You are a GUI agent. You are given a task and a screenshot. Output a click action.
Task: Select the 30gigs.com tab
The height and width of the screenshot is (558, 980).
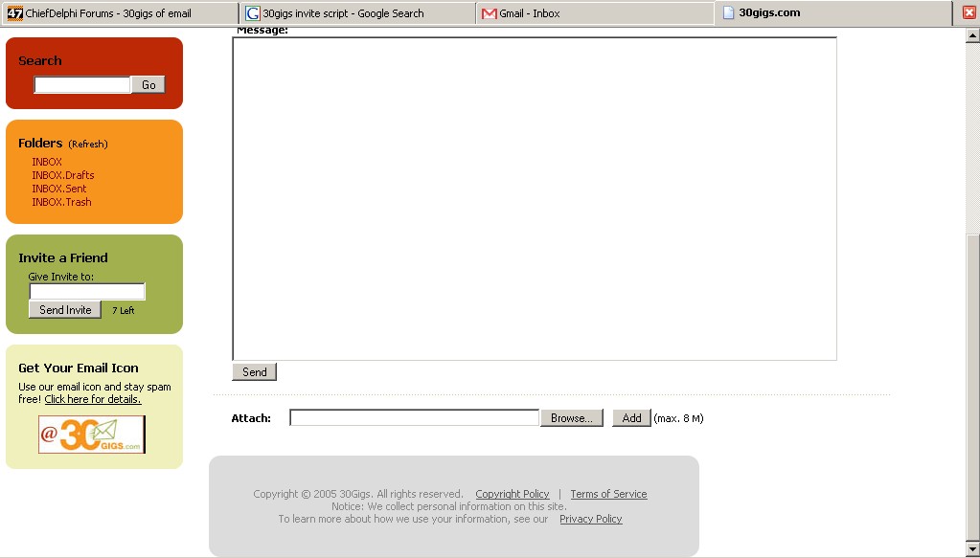pyautogui.click(x=832, y=13)
